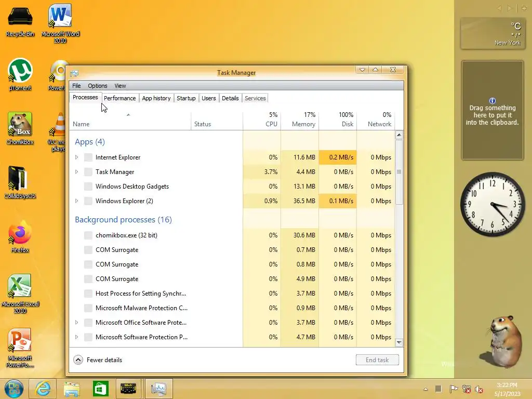Select the Processes tab
This screenshot has height=399, width=532.
coord(85,98)
